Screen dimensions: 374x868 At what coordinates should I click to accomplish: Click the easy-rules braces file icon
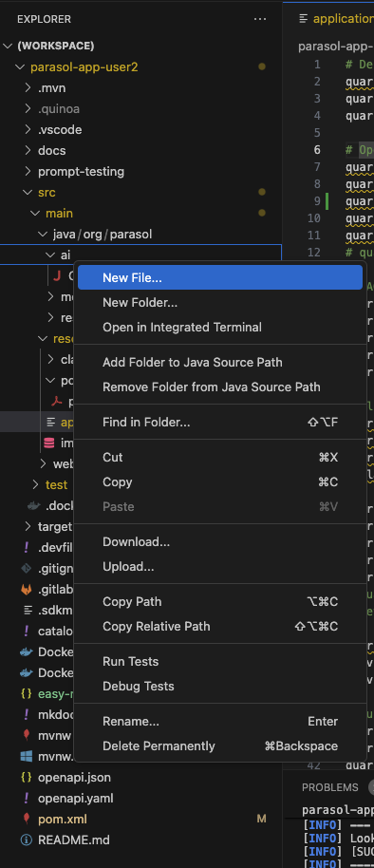[x=26, y=693]
